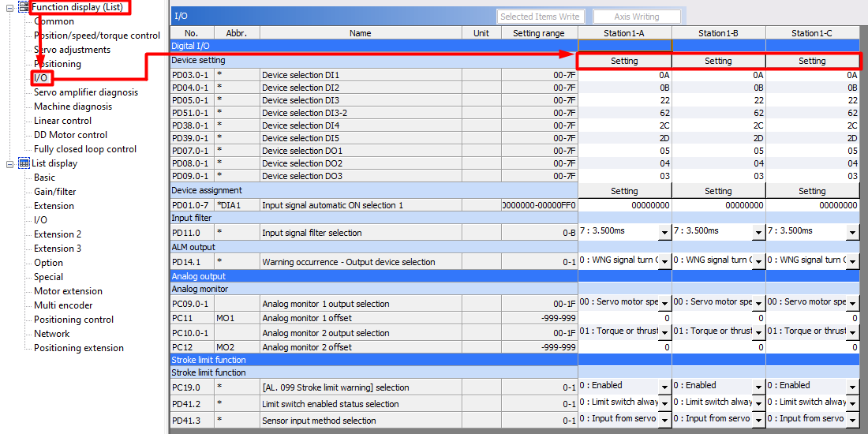Screen dimensions: 868x434
Task: Select the Device selection DI3-2 name cell
Action: click(x=361, y=113)
